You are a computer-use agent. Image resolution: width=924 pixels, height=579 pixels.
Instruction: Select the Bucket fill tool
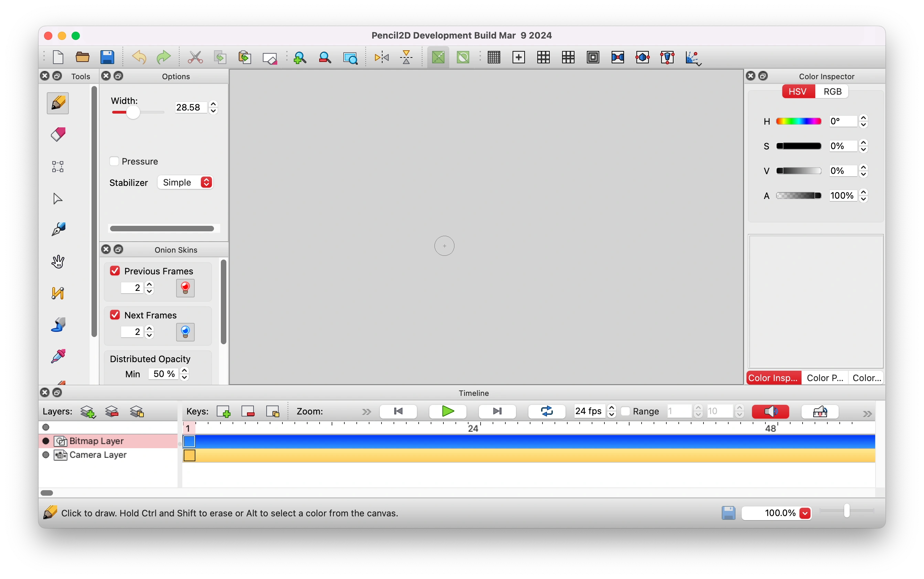click(58, 325)
